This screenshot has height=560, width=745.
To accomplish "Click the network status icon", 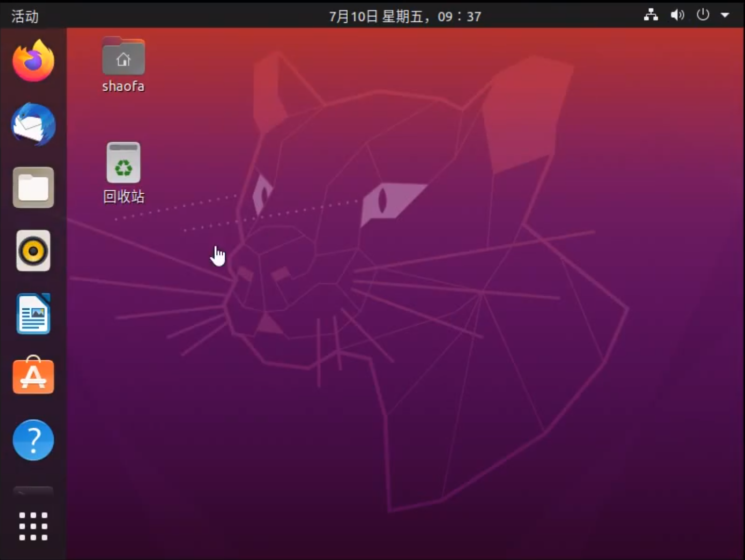I will pos(651,15).
